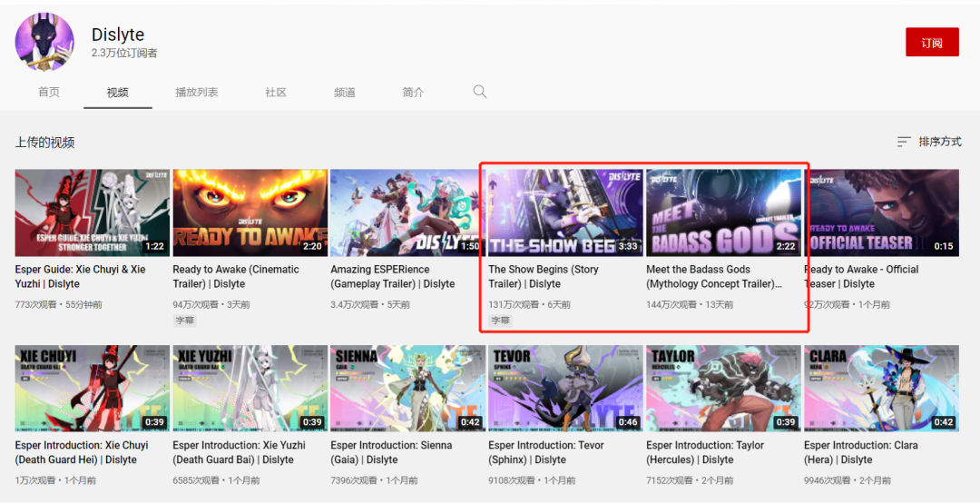980x504 pixels.
Task: Go to the 社区 tab
Action: tap(276, 93)
